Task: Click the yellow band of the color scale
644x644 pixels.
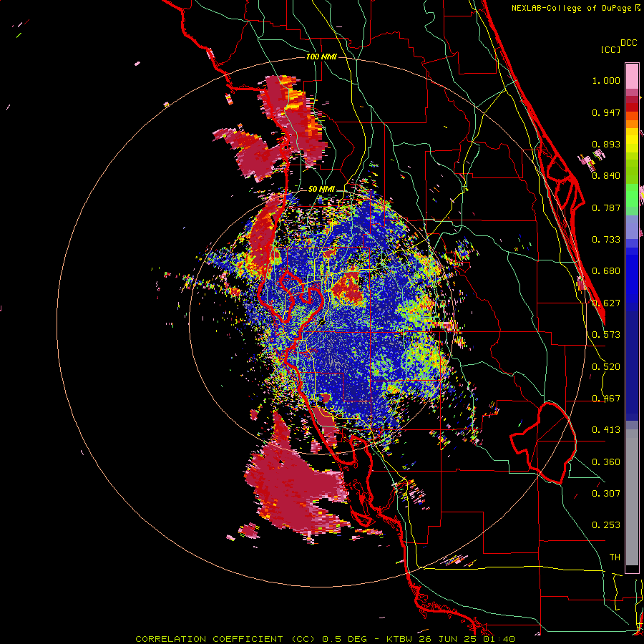Action: coord(632,140)
